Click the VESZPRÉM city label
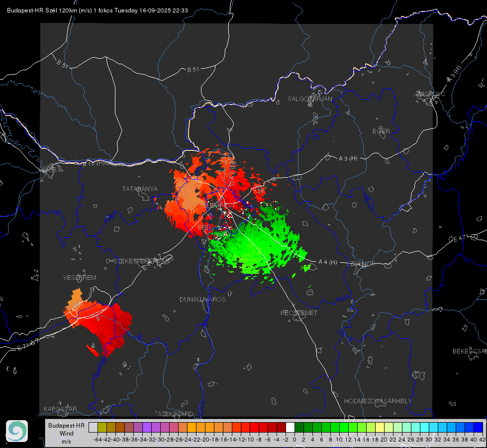 click(x=80, y=277)
